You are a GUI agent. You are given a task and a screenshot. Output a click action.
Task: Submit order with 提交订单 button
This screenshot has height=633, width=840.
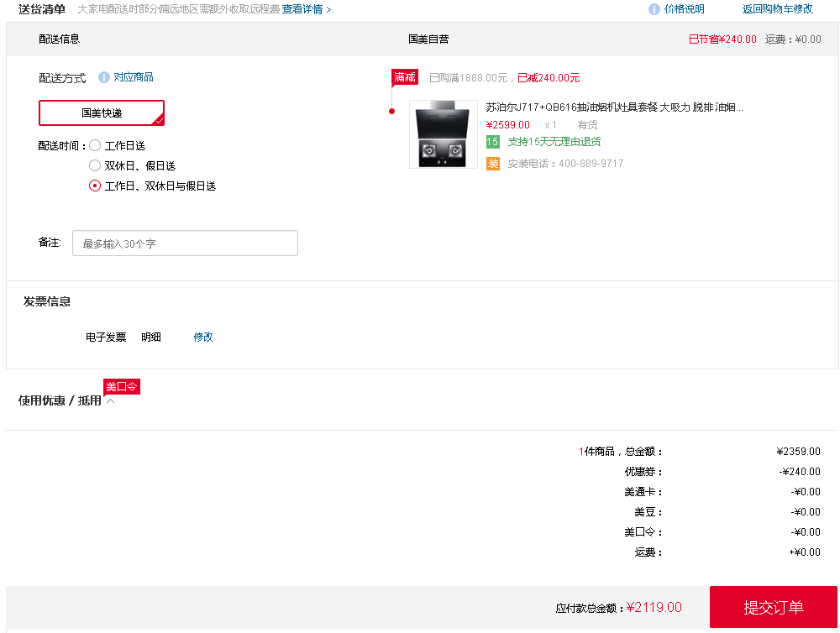774,607
